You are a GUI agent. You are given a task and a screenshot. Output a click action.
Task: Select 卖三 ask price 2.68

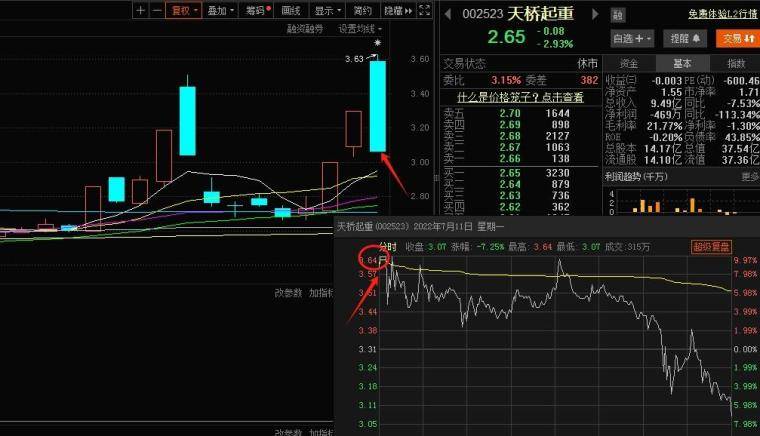point(510,136)
